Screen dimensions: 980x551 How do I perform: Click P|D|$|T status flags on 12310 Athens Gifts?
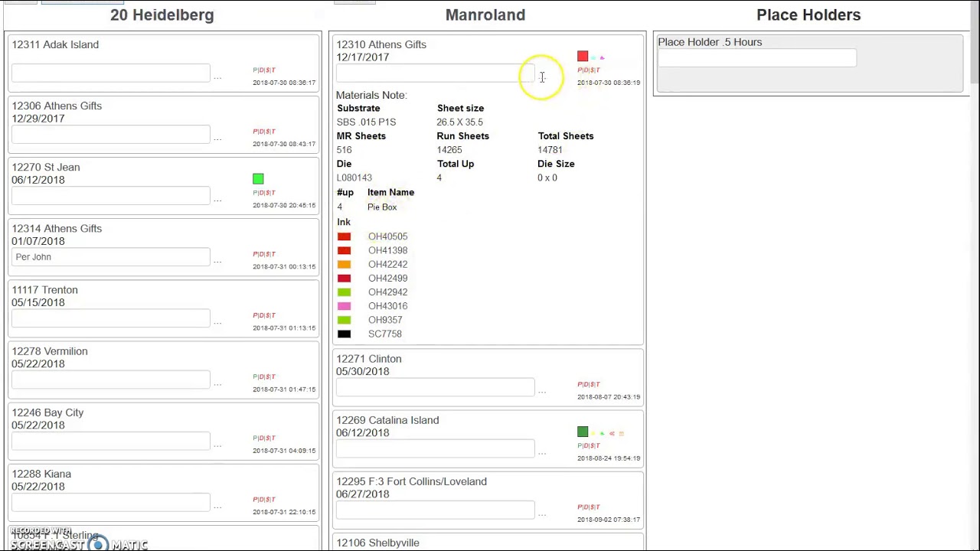click(x=589, y=70)
